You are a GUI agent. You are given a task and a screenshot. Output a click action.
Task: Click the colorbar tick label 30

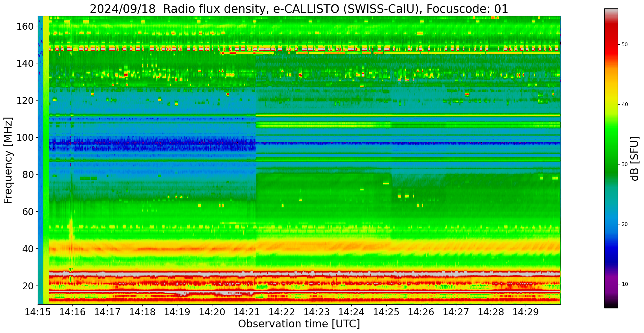625,164
